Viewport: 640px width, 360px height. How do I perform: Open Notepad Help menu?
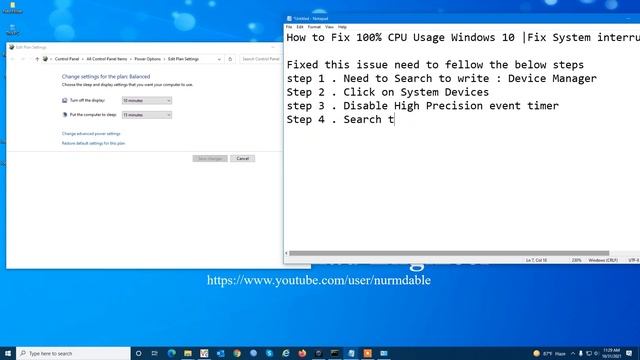point(342,27)
